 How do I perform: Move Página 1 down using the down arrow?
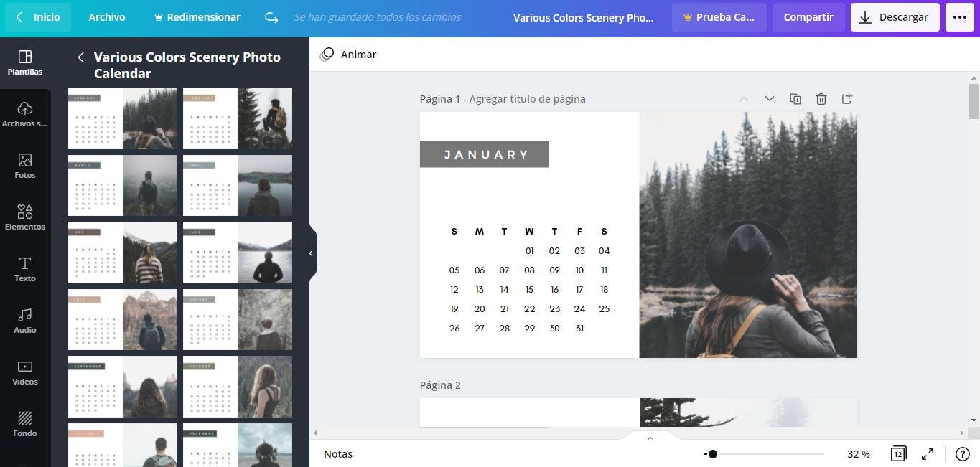[x=769, y=98]
